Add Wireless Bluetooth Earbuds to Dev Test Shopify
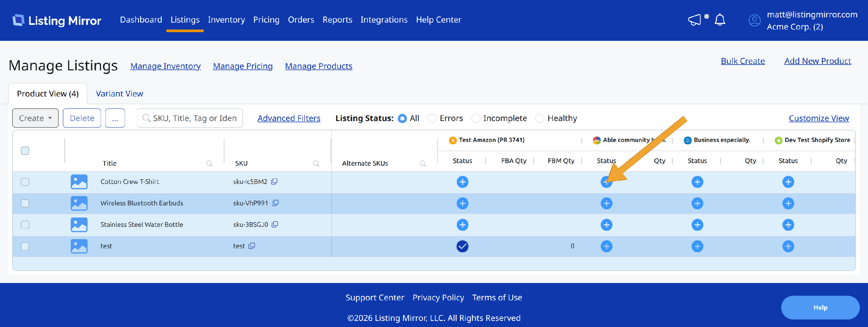 788,203
